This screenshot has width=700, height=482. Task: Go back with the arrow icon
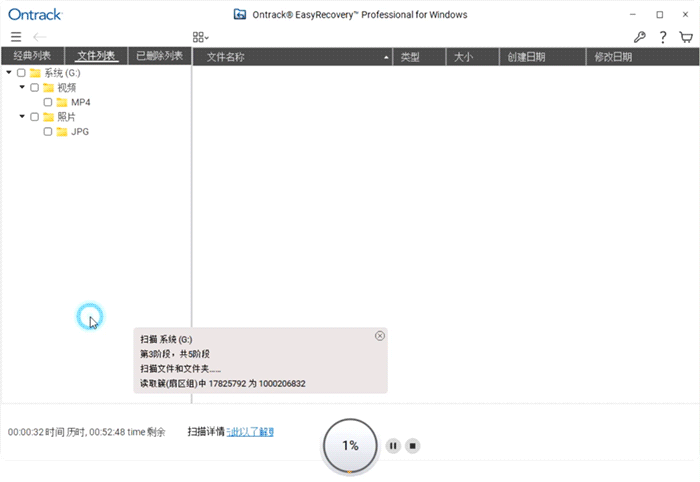point(40,37)
